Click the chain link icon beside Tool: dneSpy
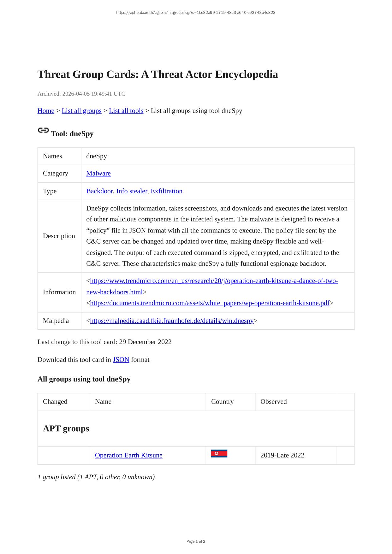 pyautogui.click(x=43, y=130)
